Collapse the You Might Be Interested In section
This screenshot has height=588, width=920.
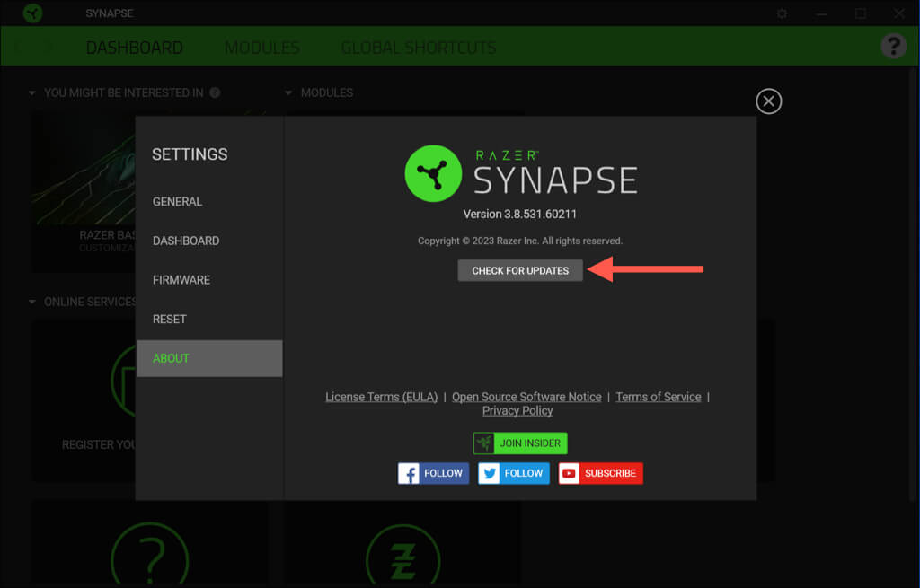[x=31, y=92]
